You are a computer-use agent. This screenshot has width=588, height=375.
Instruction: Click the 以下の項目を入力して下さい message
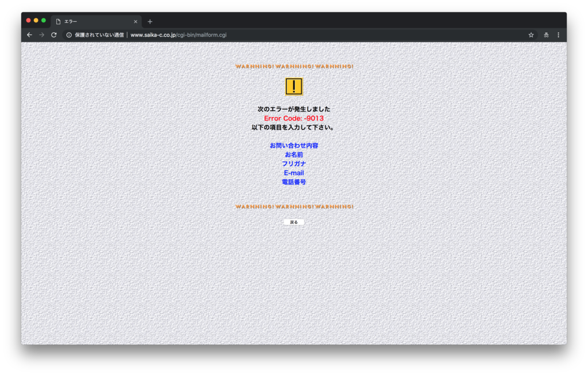click(293, 127)
